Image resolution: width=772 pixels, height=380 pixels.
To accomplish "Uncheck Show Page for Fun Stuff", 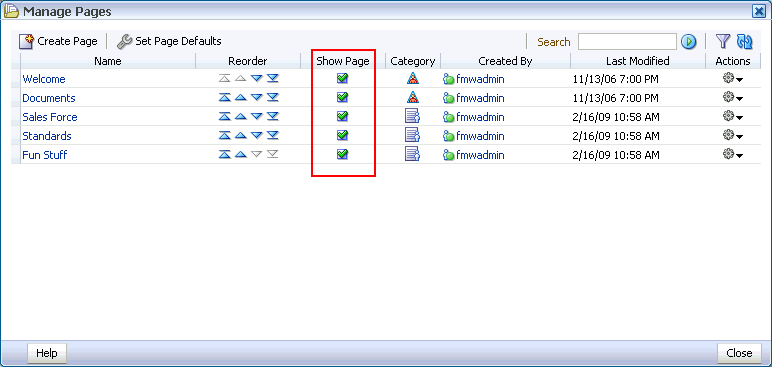I will tap(343, 154).
